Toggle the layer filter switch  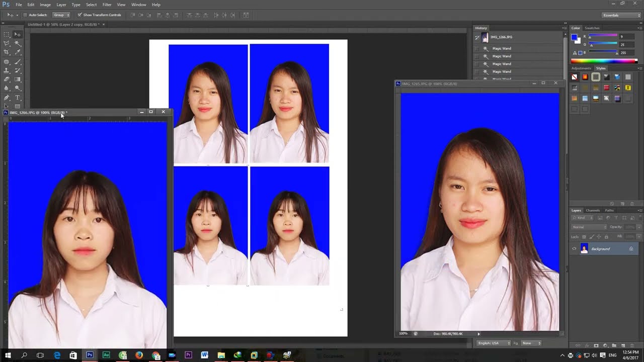[640, 218]
